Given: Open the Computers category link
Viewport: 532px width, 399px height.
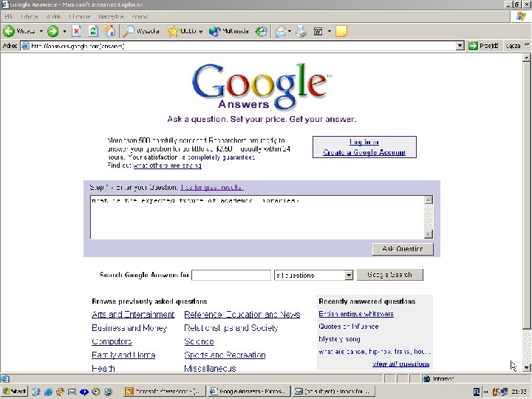Looking at the screenshot, I should [112, 341].
